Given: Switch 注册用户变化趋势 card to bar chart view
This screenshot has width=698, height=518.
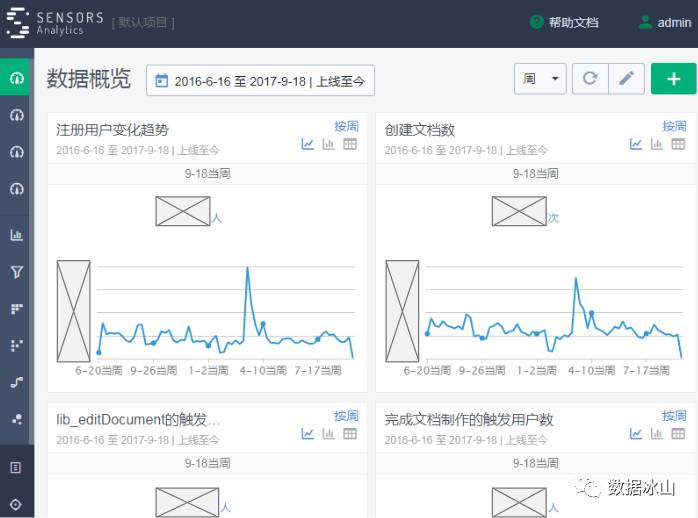Looking at the screenshot, I should (x=329, y=144).
